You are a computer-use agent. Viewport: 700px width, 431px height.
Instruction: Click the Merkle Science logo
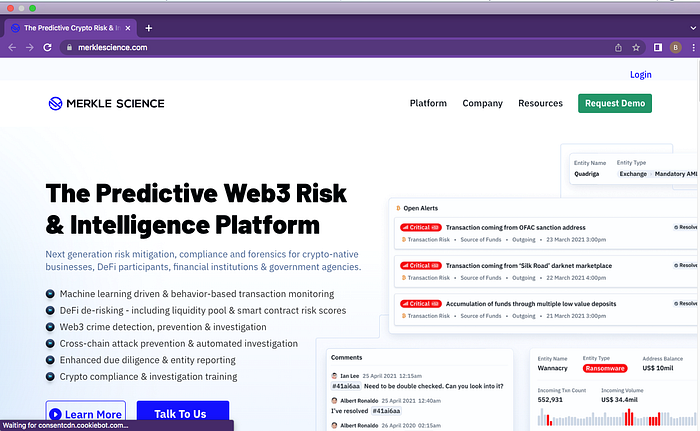click(106, 104)
